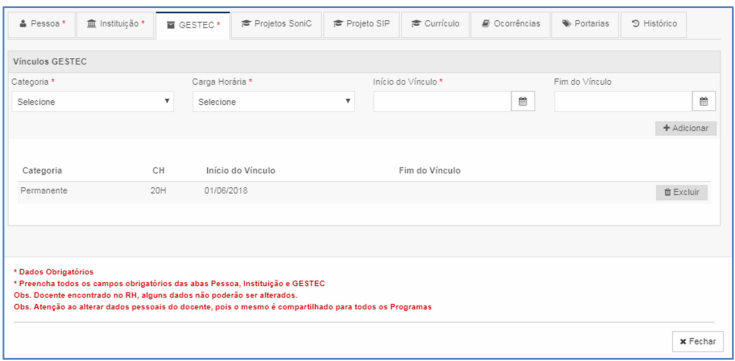Viewport: 735px width, 361px height.
Task: Open the Categoria dropdown
Action: [x=92, y=101]
